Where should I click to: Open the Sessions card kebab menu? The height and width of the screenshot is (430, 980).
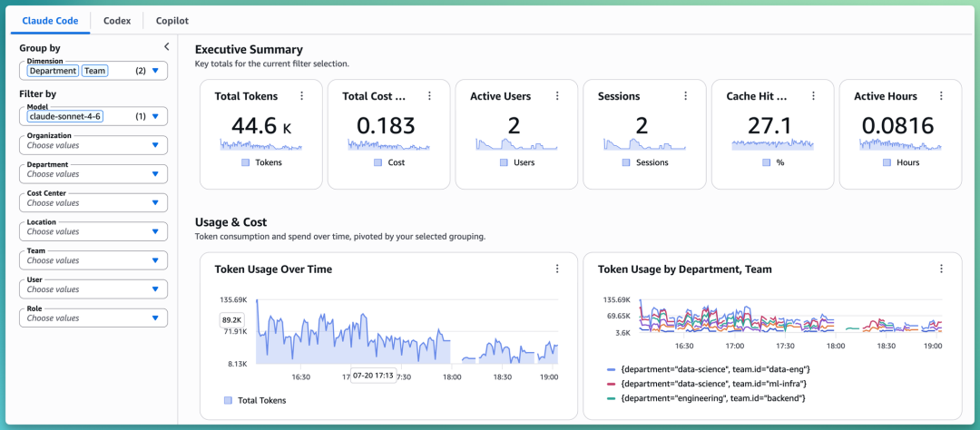[x=685, y=96]
